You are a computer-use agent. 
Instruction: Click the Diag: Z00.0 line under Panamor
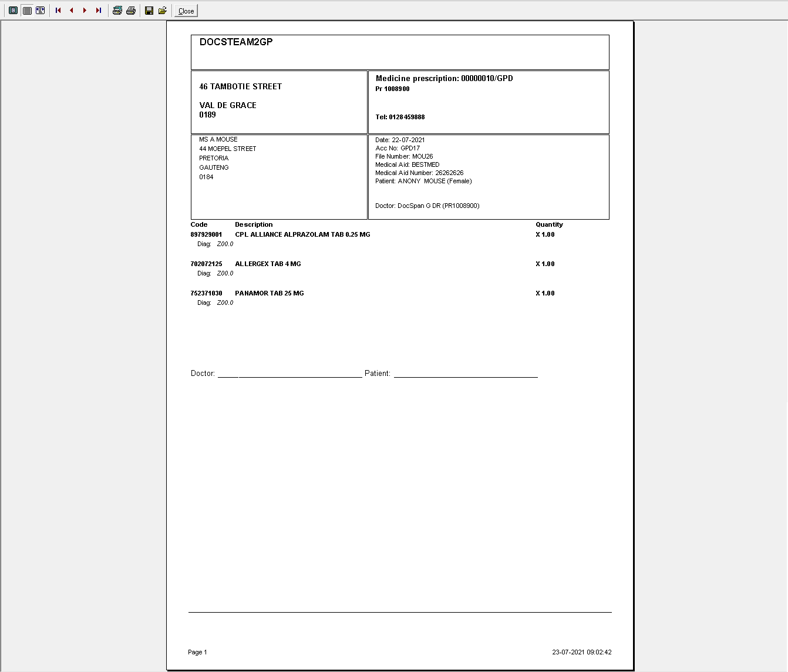pyautogui.click(x=215, y=303)
